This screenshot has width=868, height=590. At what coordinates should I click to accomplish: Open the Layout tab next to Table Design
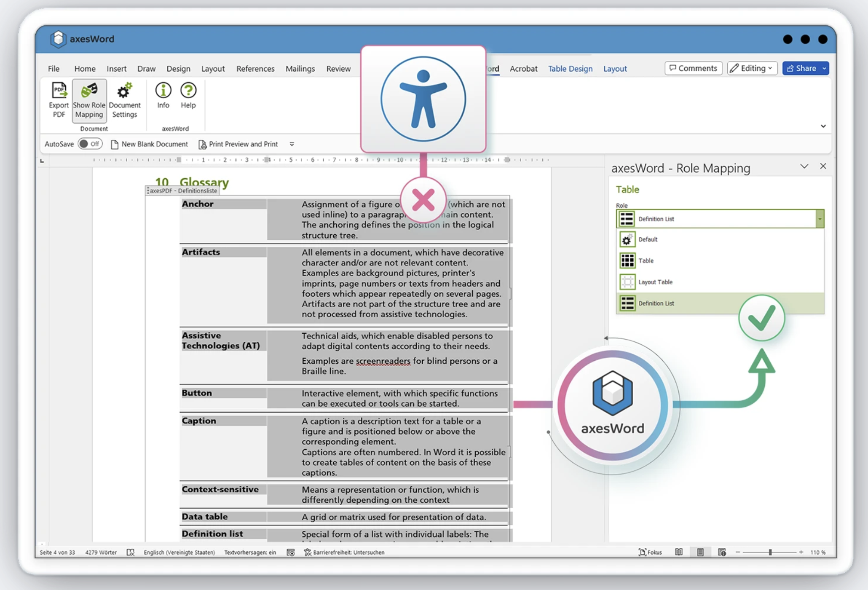tap(615, 69)
